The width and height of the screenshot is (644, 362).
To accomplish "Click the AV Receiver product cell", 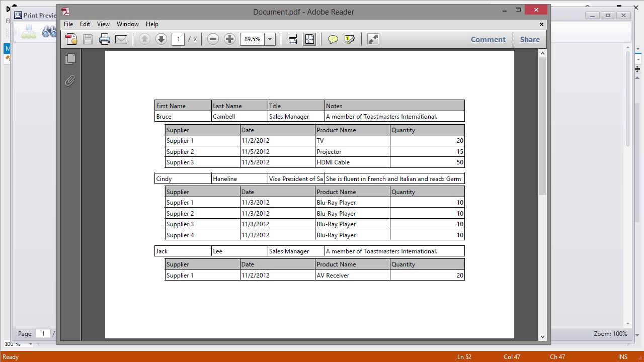I will click(x=353, y=276).
